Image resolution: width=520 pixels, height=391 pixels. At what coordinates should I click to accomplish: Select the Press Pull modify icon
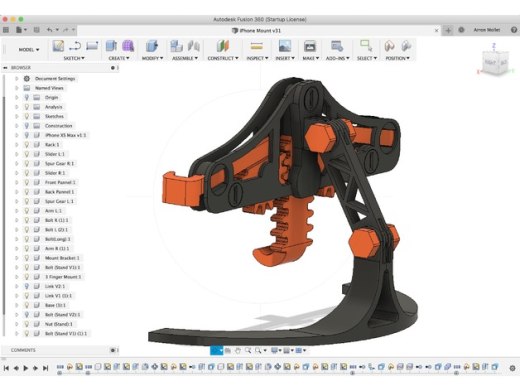152,46
